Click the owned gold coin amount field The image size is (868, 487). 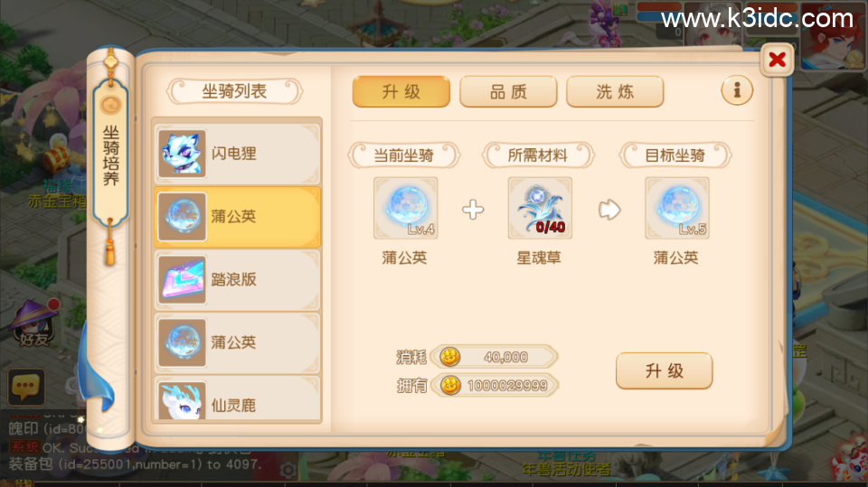(495, 385)
